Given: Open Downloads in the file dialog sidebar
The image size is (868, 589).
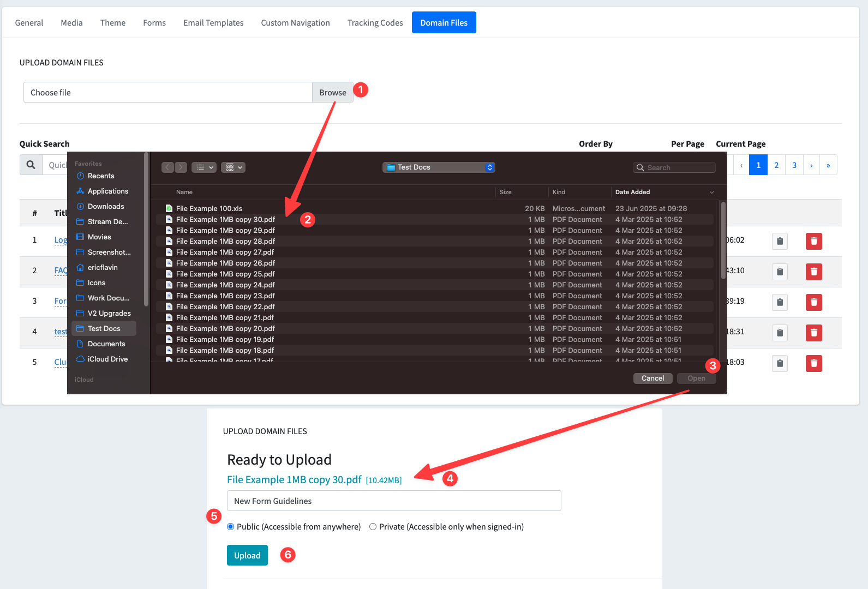Looking at the screenshot, I should point(104,206).
